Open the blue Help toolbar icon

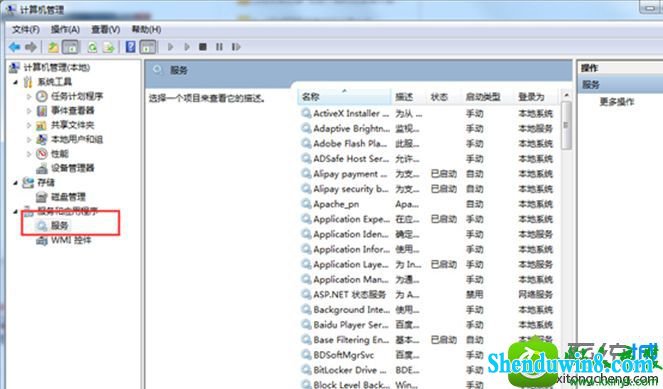click(x=131, y=47)
